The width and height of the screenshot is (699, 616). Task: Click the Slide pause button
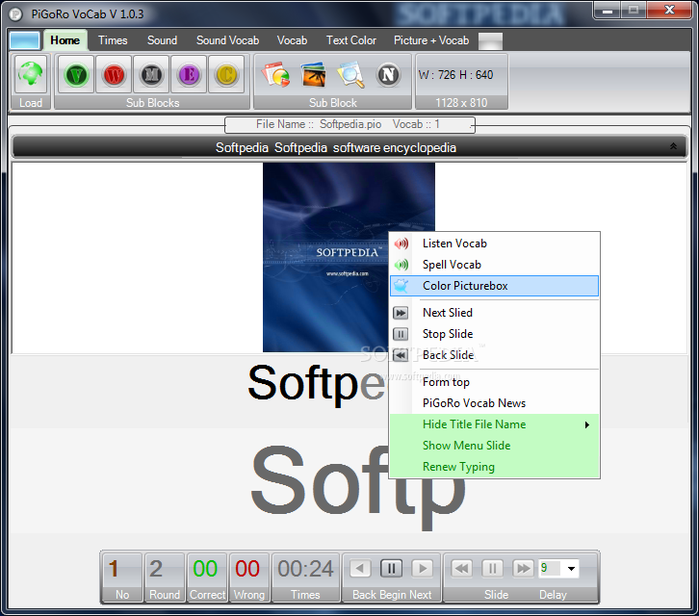pyautogui.click(x=493, y=568)
